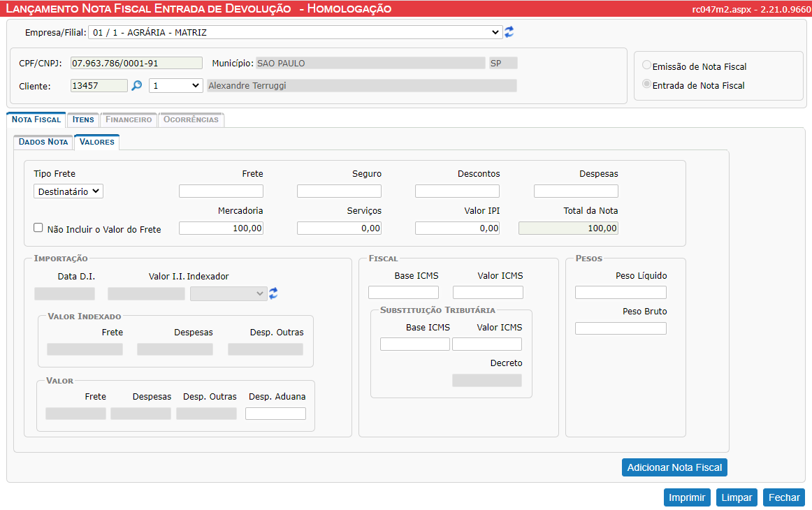Image resolution: width=812 pixels, height=510 pixels.
Task: Click the Valor Indexado Frete field
Action: [85, 349]
